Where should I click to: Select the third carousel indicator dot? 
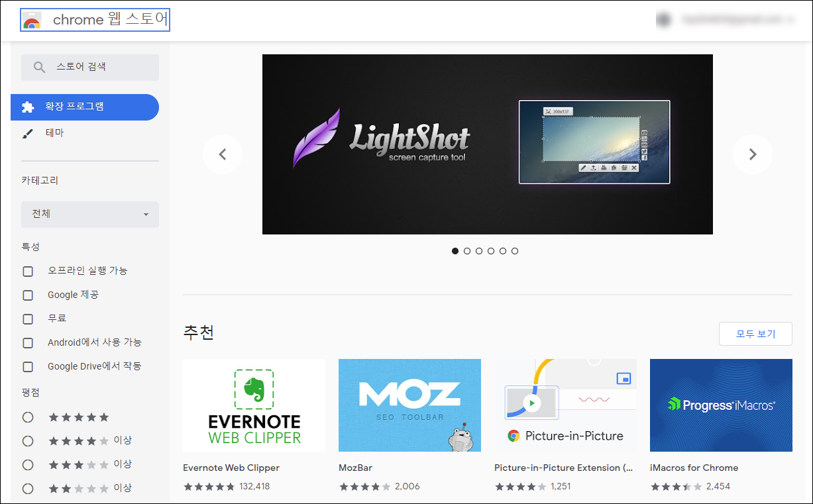[479, 251]
